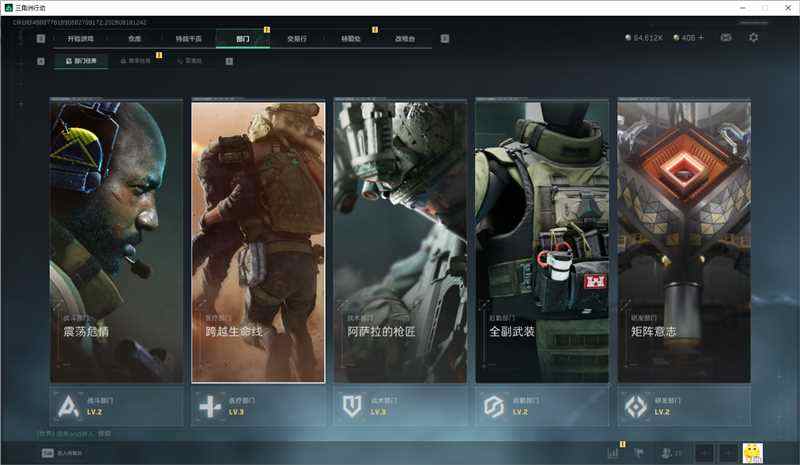This screenshot has height=465, width=800.
Task: Click the first empty teammate slot plus
Action: 705,453
